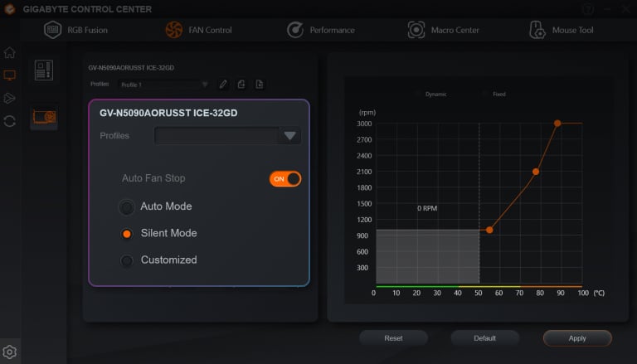Open the Home icon in the left sidebar
The image size is (637, 364).
pyautogui.click(x=10, y=53)
